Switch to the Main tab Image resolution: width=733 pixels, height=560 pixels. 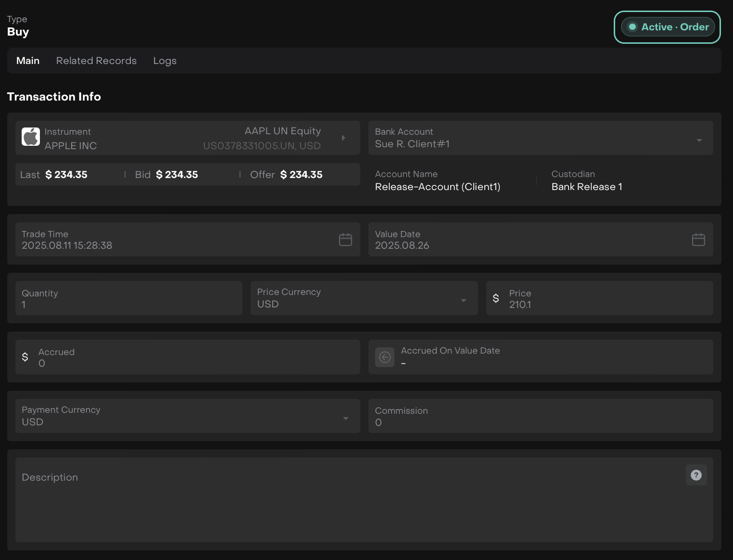click(28, 61)
